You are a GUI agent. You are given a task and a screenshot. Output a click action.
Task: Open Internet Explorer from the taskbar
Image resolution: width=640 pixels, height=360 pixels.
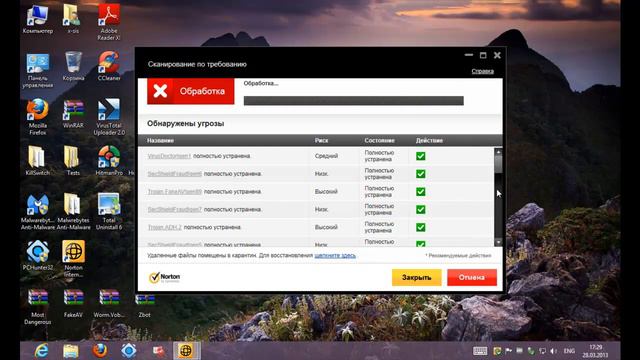click(x=42, y=351)
